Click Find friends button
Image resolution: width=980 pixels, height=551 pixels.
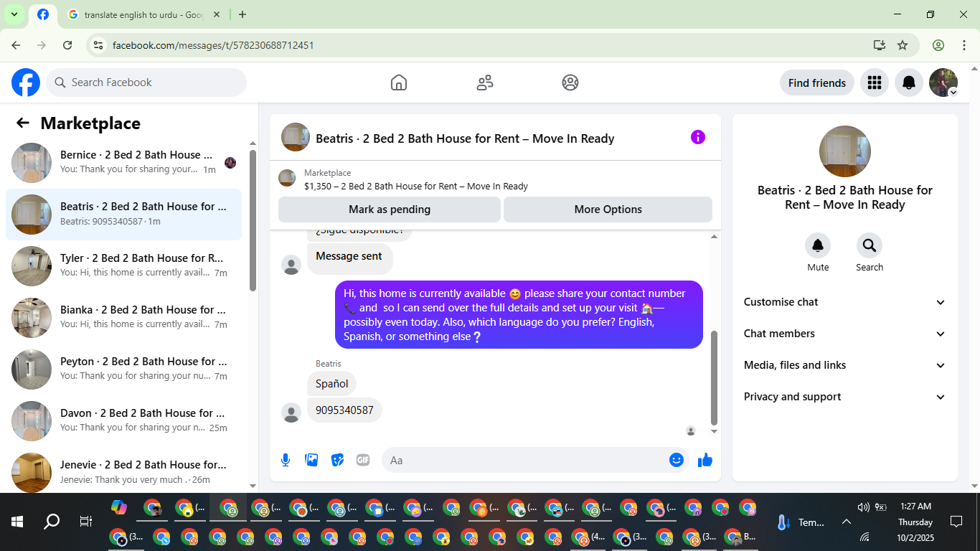pos(817,83)
